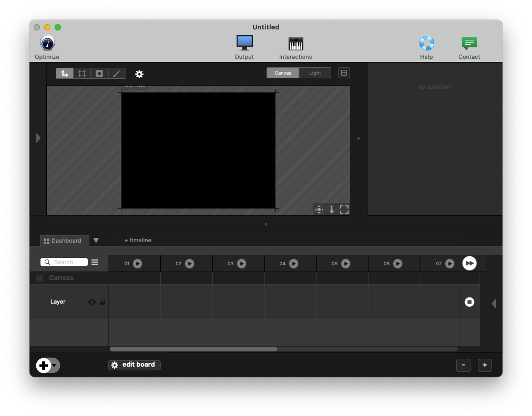Image resolution: width=532 pixels, height=416 pixels.
Task: Open canvas settings gear
Action: click(139, 74)
